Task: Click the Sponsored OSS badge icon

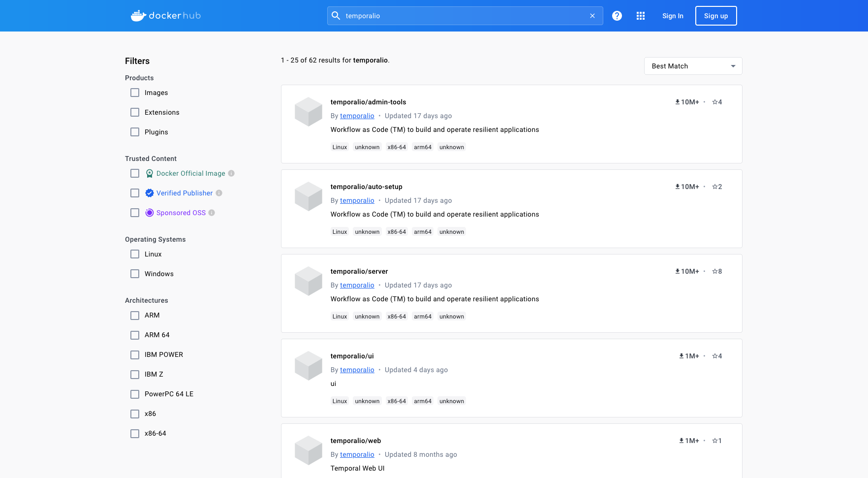Action: (x=150, y=213)
